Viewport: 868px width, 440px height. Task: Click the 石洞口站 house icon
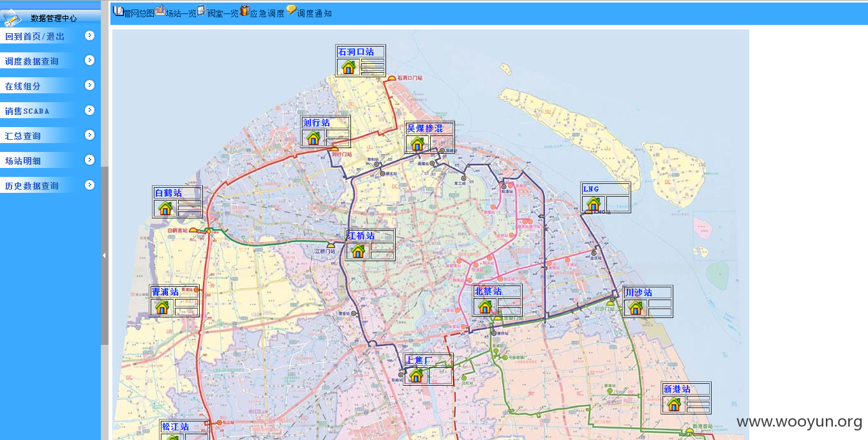click(348, 67)
